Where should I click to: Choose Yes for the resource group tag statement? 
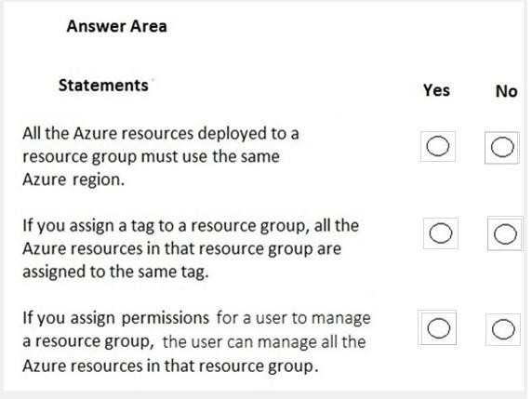tap(441, 233)
